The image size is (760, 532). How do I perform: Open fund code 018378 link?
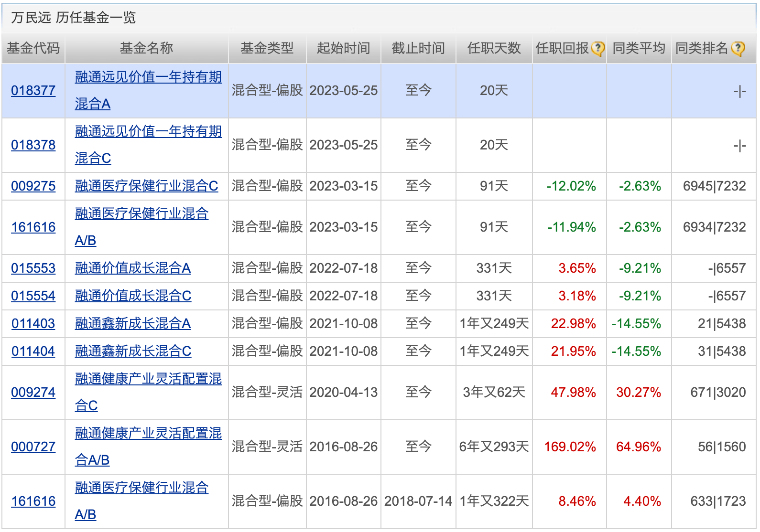pos(33,145)
